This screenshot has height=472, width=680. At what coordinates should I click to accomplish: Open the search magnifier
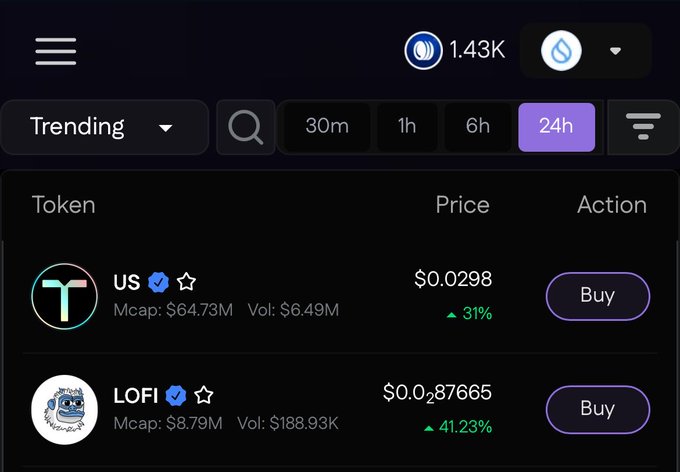pyautogui.click(x=246, y=127)
